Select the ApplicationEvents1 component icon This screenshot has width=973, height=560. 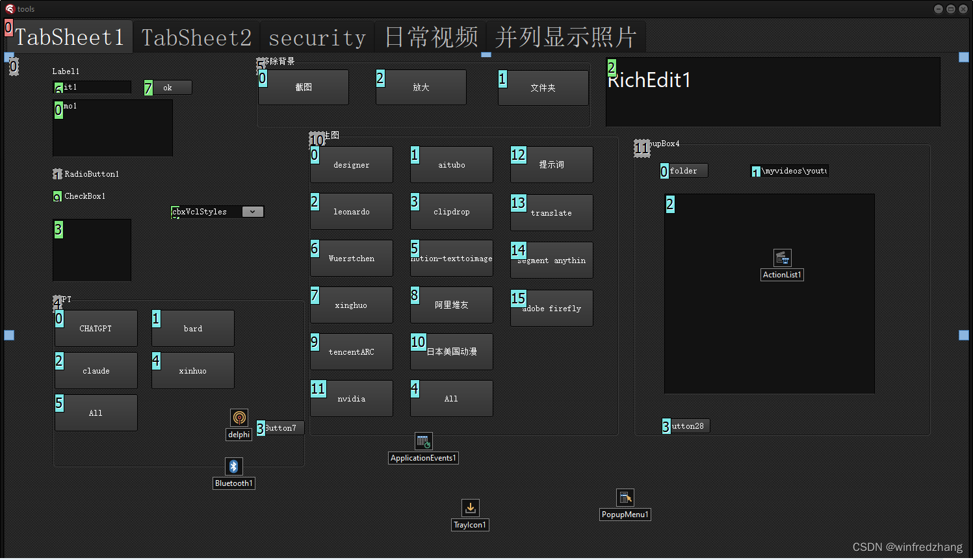click(x=424, y=442)
